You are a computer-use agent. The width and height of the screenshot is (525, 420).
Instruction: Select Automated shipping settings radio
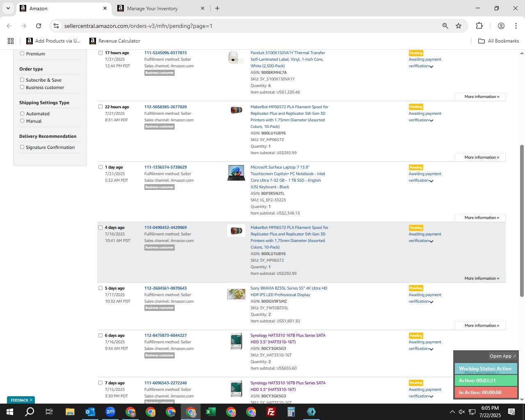pyautogui.click(x=22, y=113)
